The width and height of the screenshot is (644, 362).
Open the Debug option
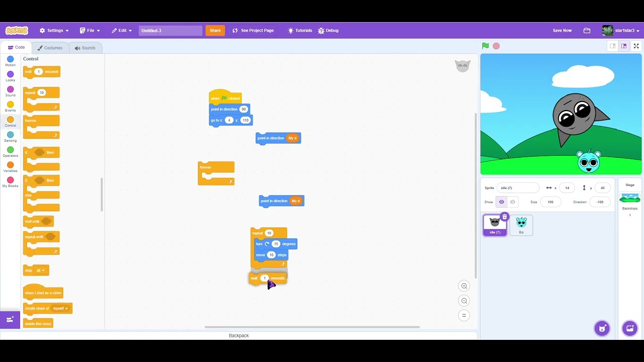tap(328, 30)
